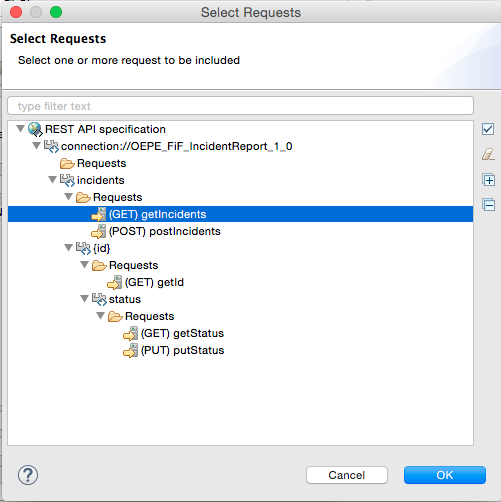Open the help question mark icon
The image size is (501, 502).
(x=28, y=475)
